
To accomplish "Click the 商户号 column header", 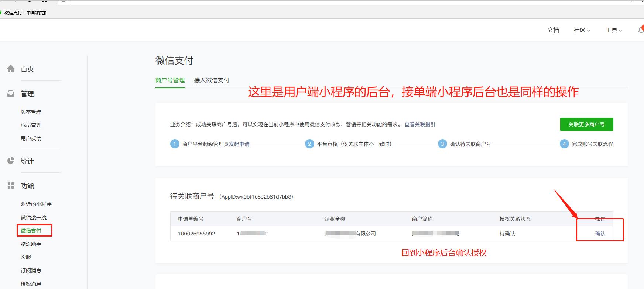I will [244, 219].
